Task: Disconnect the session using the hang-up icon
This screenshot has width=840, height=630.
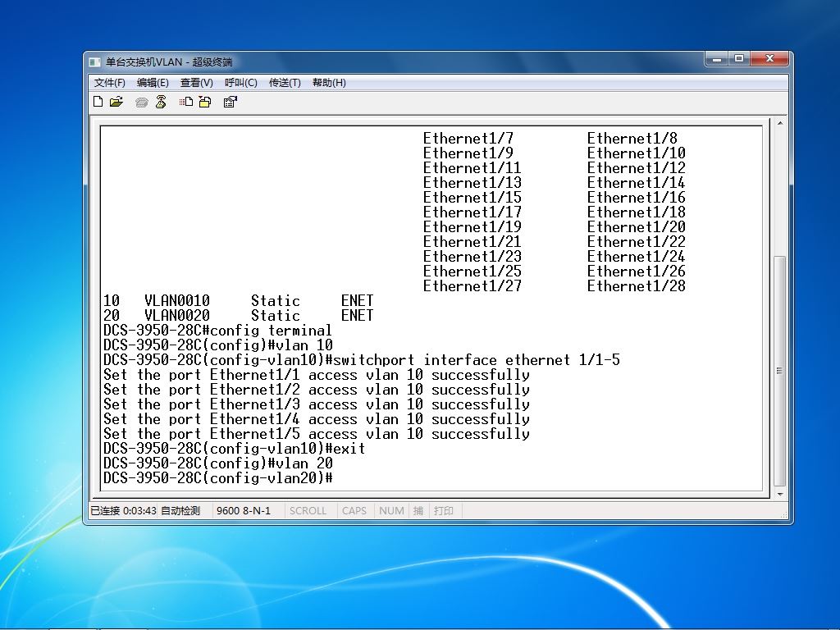Action: coord(161,102)
